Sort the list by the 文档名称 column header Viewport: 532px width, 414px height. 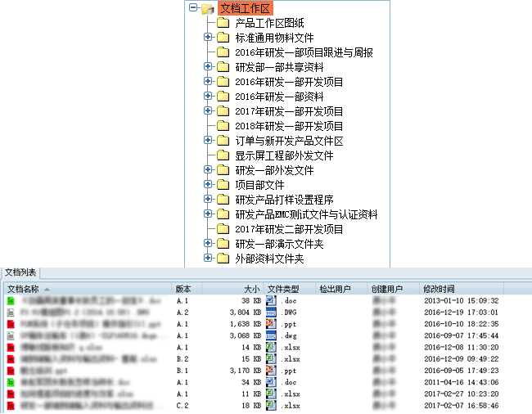pos(25,289)
